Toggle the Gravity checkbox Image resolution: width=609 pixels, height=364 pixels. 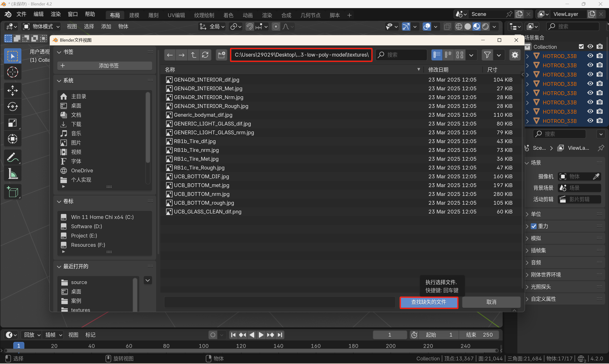(534, 226)
